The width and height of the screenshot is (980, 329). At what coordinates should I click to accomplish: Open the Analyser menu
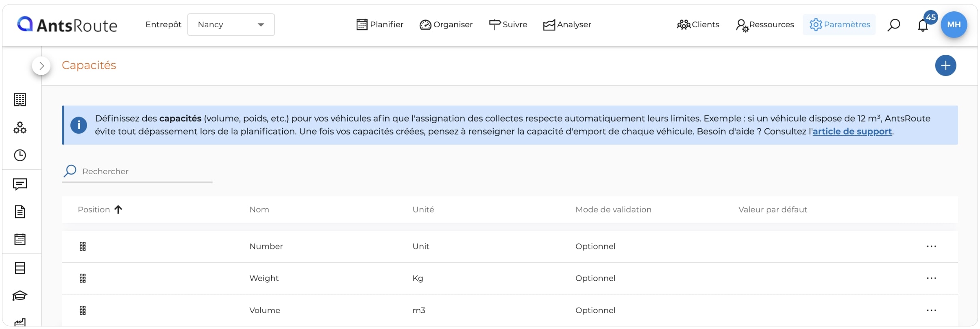pyautogui.click(x=567, y=25)
